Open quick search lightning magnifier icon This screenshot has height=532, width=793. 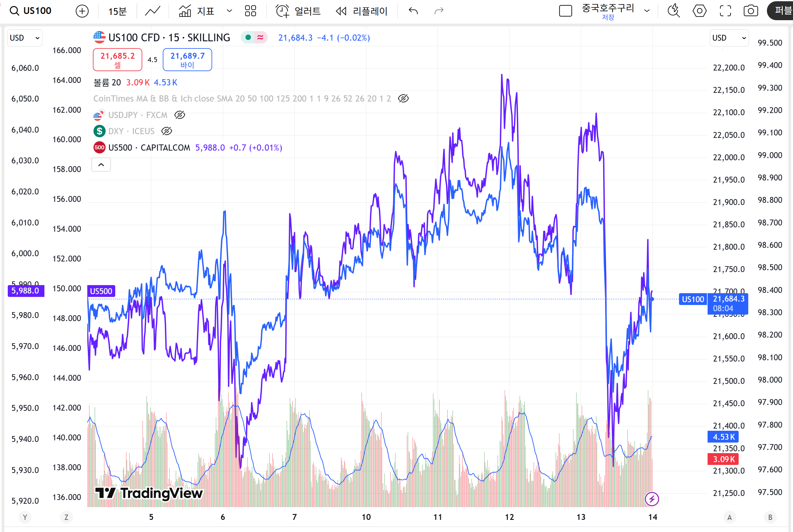(x=673, y=11)
